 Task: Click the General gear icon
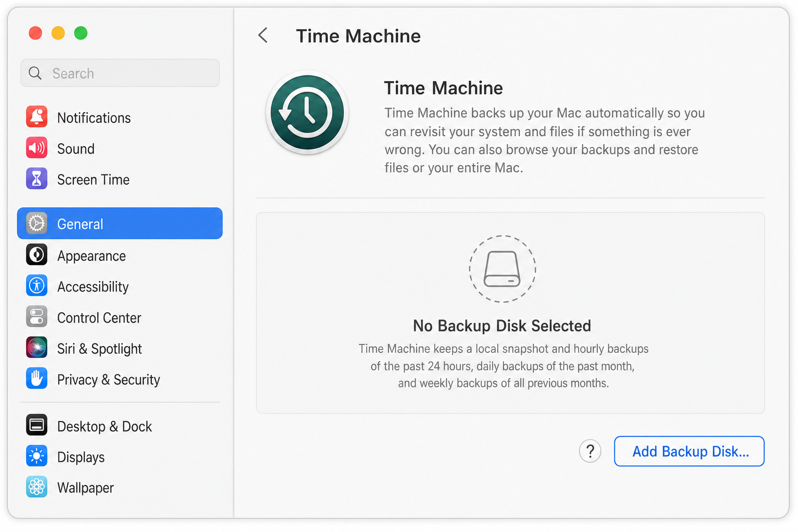[x=36, y=223]
